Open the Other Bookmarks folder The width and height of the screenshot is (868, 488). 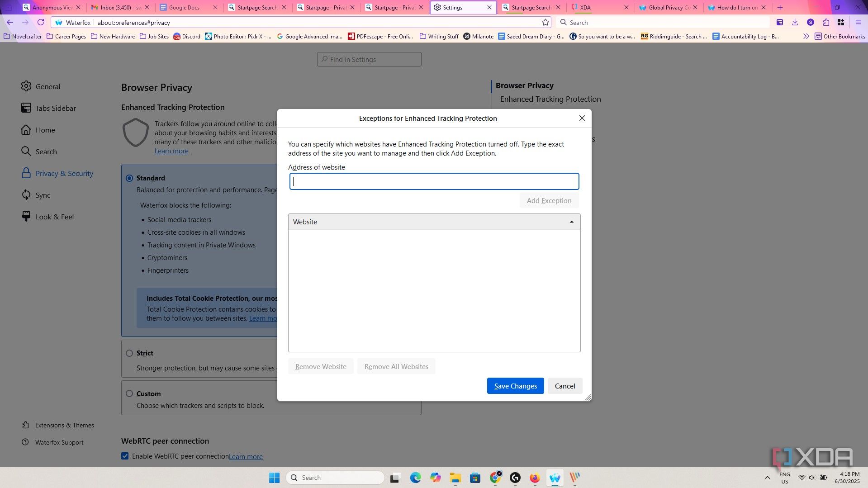point(840,36)
